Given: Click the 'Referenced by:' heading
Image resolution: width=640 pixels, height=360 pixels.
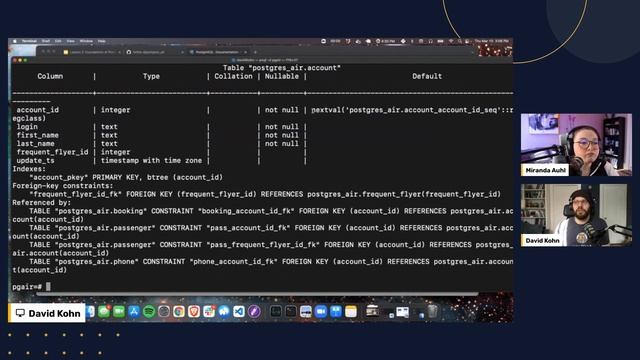Looking at the screenshot, I should 42,202.
